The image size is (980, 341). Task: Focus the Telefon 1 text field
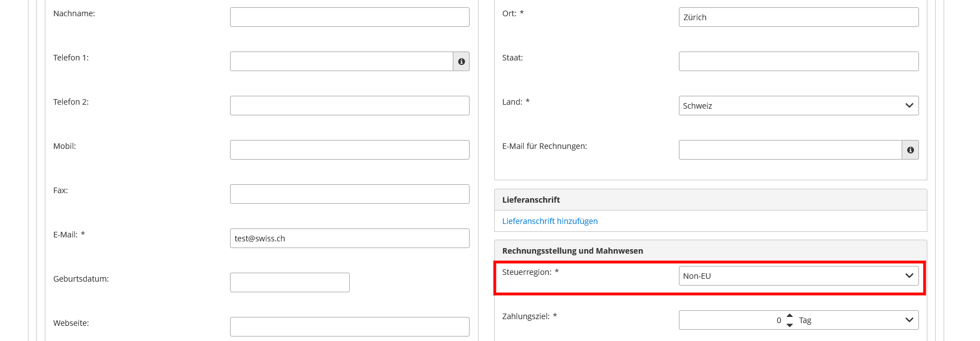point(341,62)
